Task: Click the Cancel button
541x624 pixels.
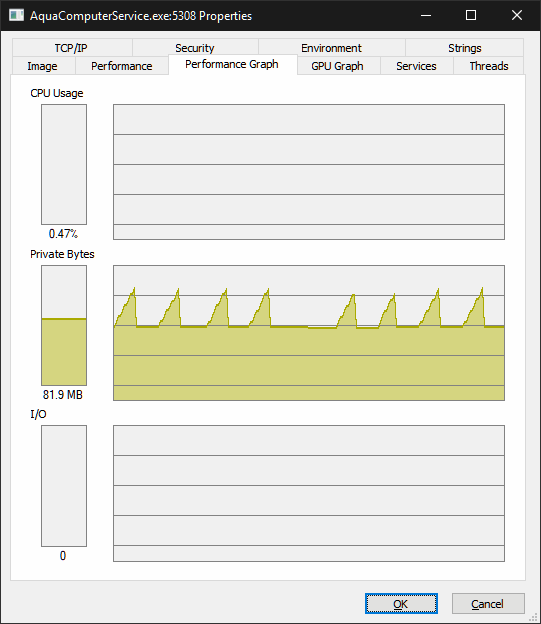Action: tap(488, 604)
